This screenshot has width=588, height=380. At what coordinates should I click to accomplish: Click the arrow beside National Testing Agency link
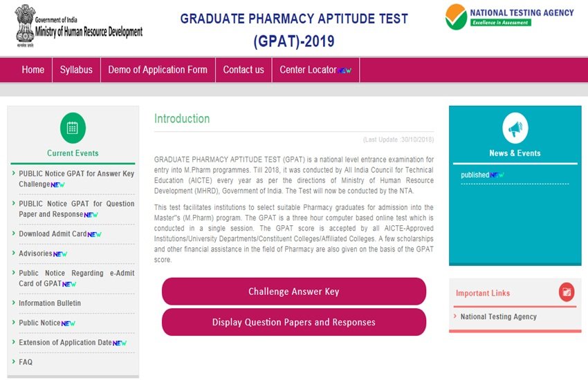(x=455, y=316)
